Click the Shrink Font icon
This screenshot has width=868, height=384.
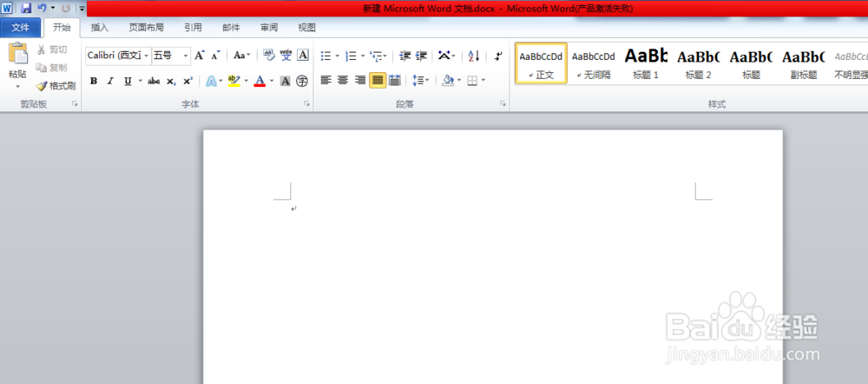point(216,56)
